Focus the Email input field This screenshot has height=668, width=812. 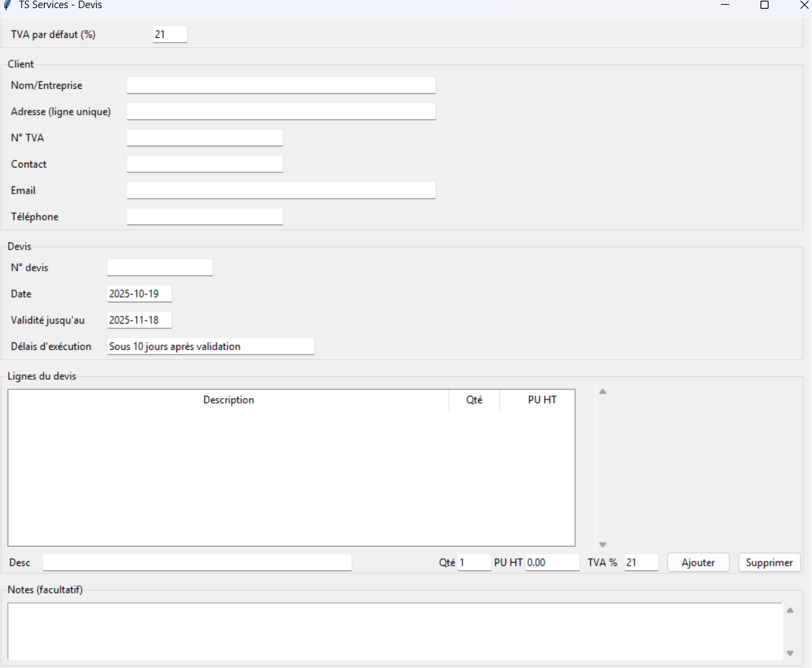click(x=281, y=191)
